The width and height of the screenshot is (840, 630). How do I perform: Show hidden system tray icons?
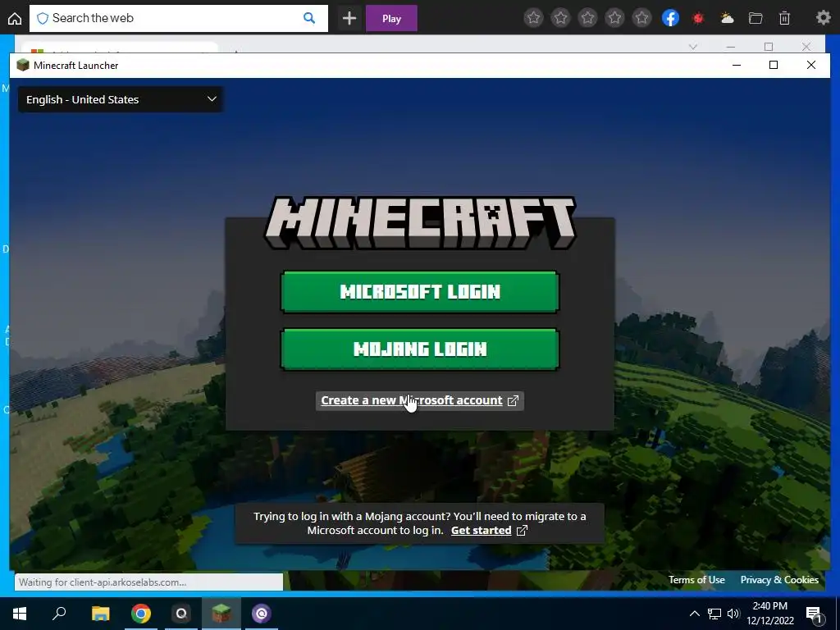click(694, 614)
